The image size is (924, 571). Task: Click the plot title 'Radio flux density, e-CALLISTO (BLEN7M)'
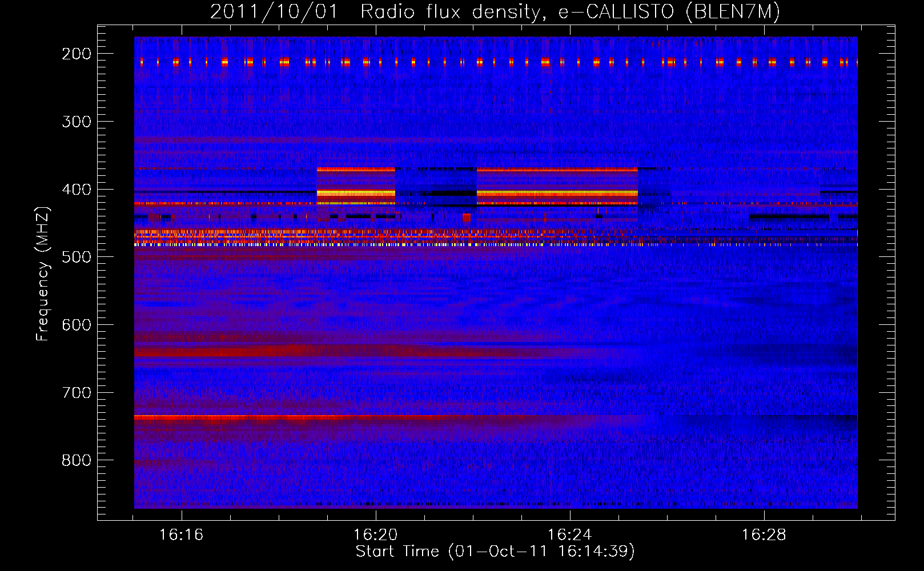click(570, 12)
